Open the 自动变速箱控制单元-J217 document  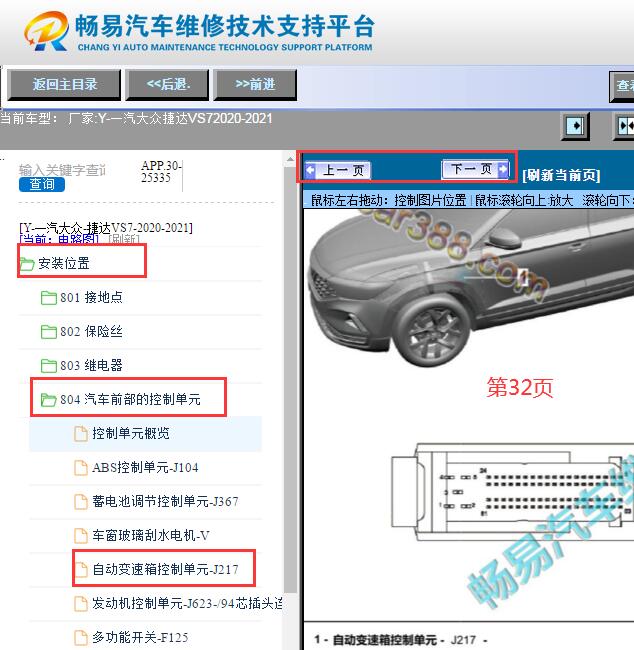(x=165, y=569)
